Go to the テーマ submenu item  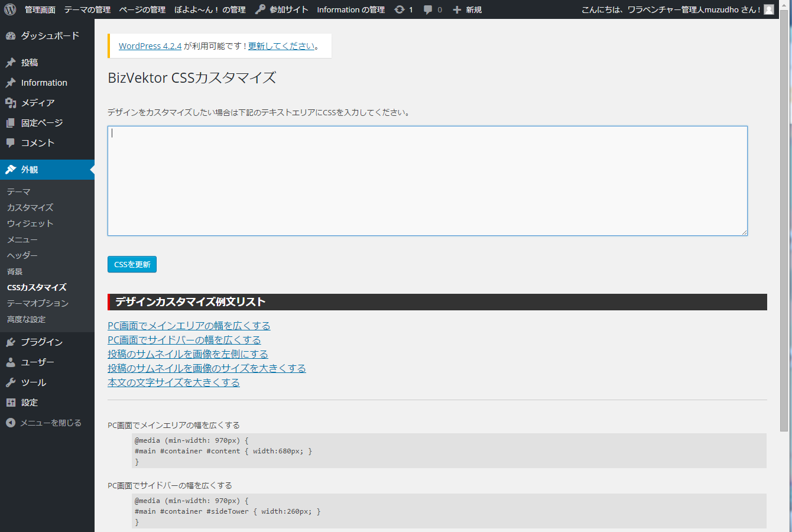(19, 192)
